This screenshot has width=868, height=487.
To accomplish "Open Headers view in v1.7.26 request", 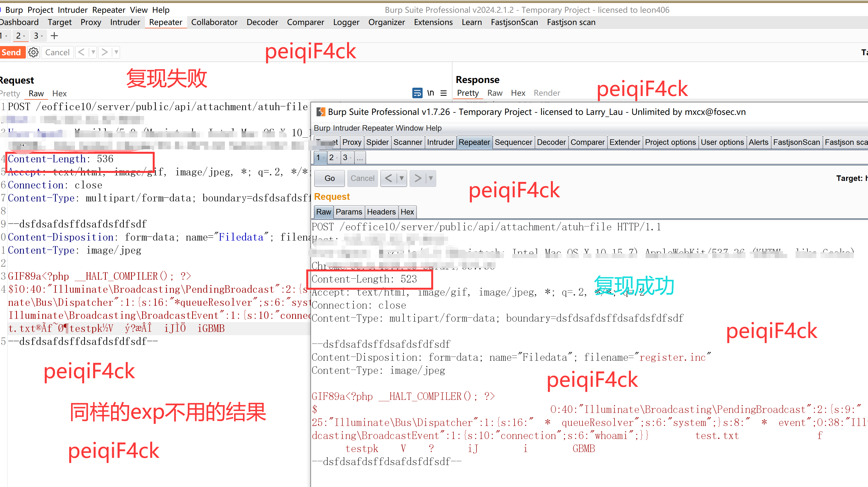I will [x=381, y=212].
